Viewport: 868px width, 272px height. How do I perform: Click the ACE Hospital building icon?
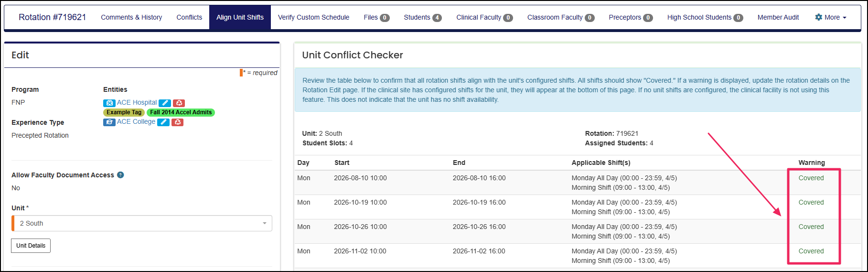109,103
